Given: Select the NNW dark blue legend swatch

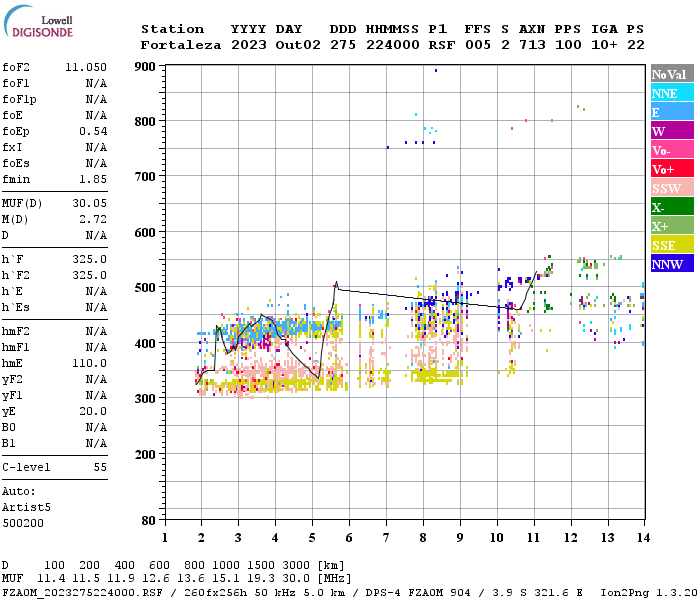Looking at the screenshot, I should [672, 264].
